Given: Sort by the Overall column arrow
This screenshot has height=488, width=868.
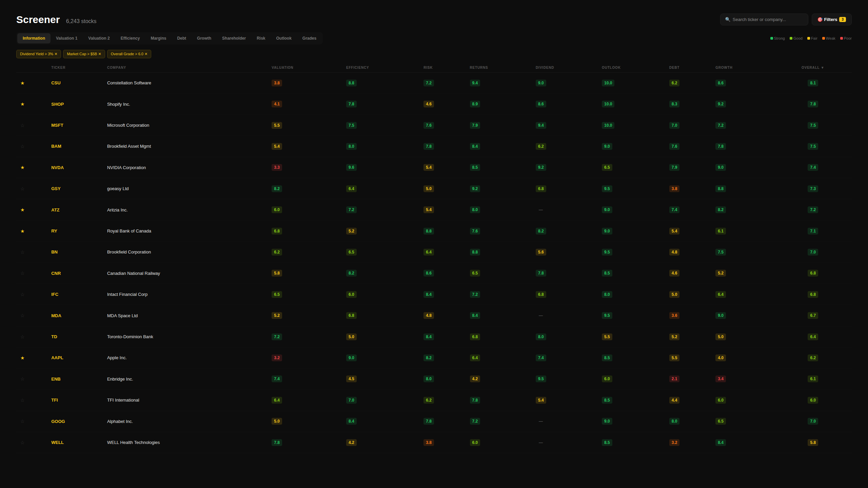Looking at the screenshot, I should pos(822,68).
